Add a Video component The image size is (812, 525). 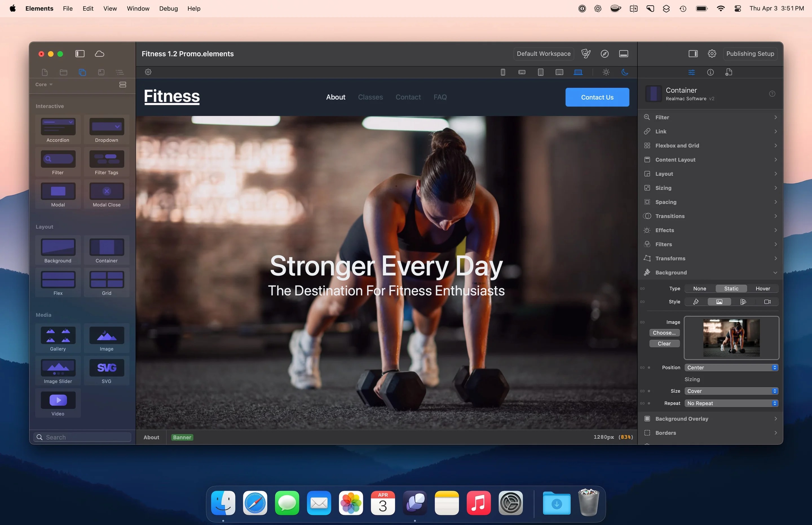58,403
